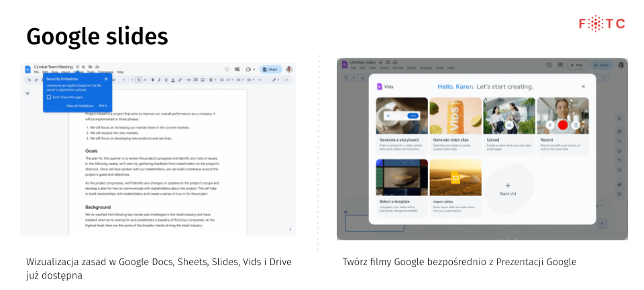Screen dimensions: 644x290
Task: Open the Meet call dropdown in Docs header
Action: (250, 69)
